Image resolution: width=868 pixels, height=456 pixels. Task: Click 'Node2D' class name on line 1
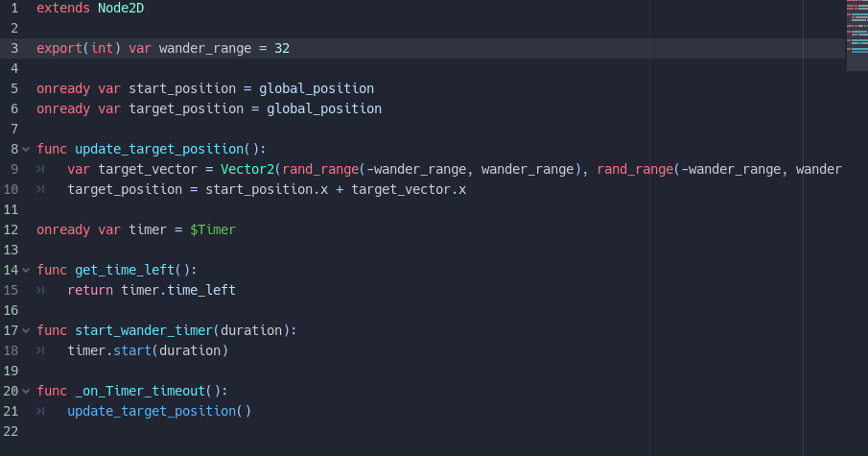(x=121, y=9)
